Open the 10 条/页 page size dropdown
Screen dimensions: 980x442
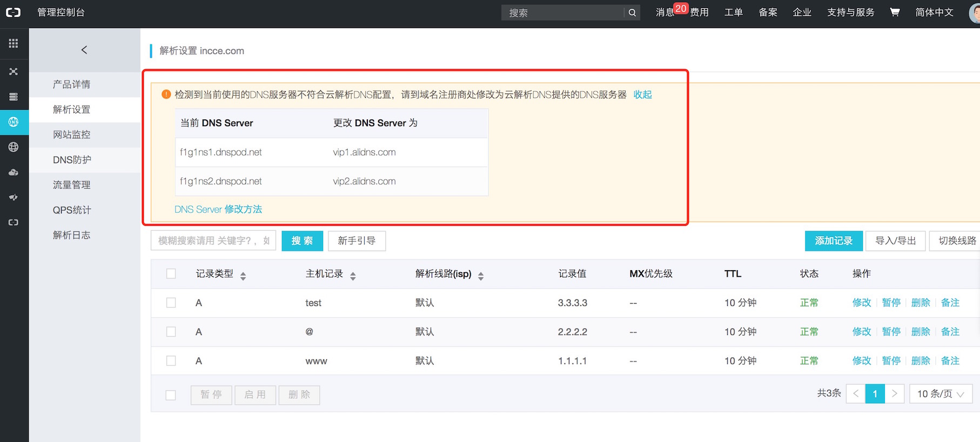[941, 394]
